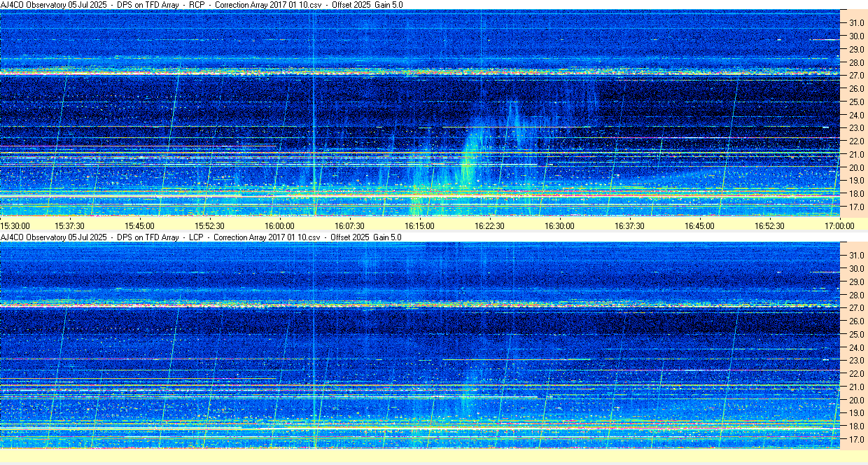The width and height of the screenshot is (868, 465).
Task: Click the 29.0 frequency label in LCP panel
Action: pos(857,282)
